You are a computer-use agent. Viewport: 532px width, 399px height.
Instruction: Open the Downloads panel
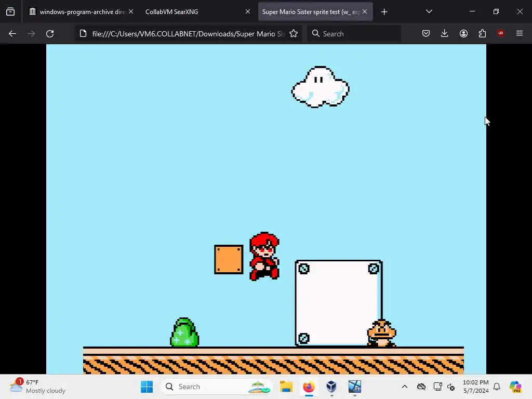pos(445,34)
